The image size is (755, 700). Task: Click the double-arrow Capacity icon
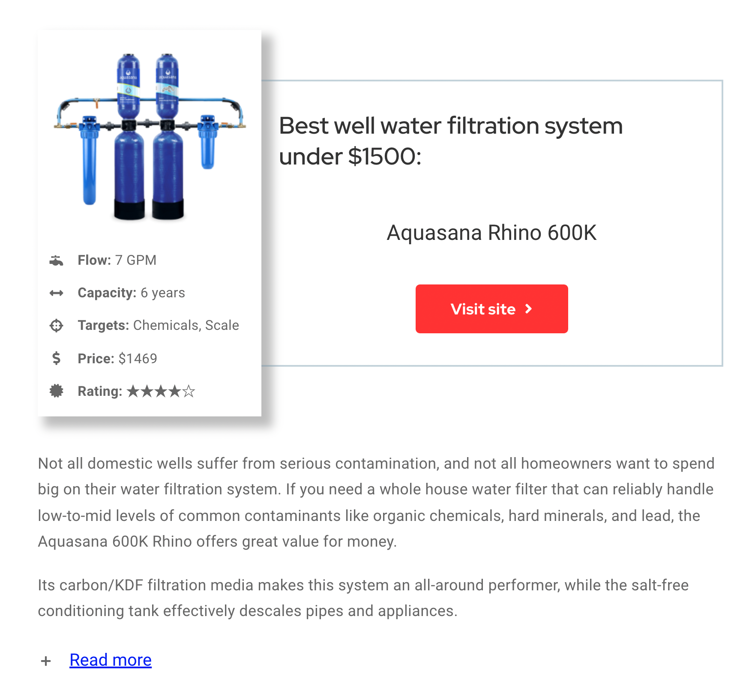tap(56, 293)
